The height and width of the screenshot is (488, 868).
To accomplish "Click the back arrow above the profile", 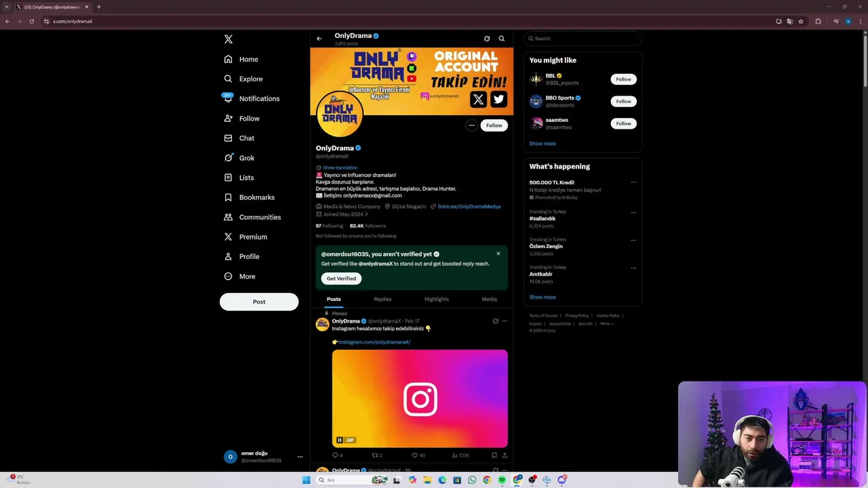I will [319, 39].
